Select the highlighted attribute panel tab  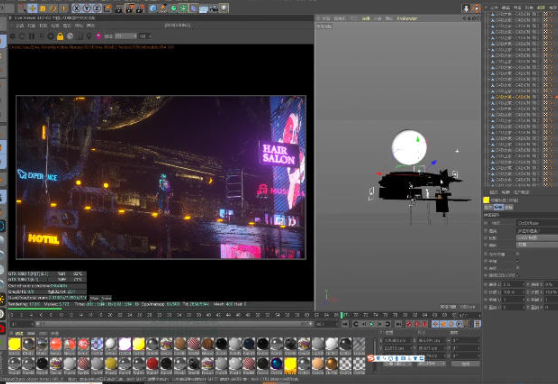[498, 207]
